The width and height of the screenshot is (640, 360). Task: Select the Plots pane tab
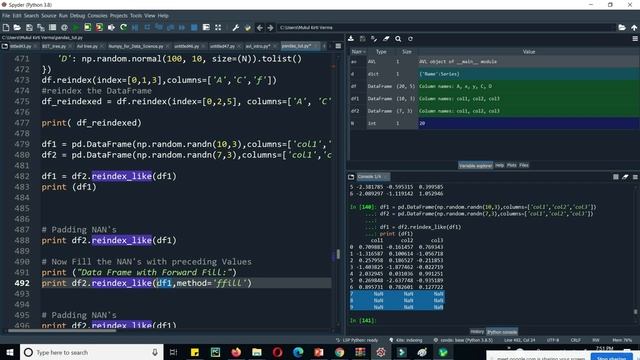click(x=511, y=165)
